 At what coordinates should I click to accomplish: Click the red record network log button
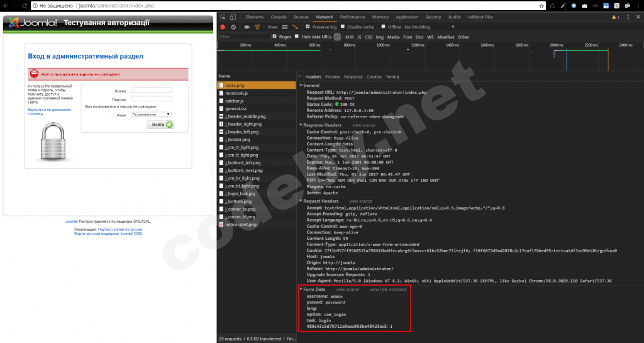click(223, 27)
